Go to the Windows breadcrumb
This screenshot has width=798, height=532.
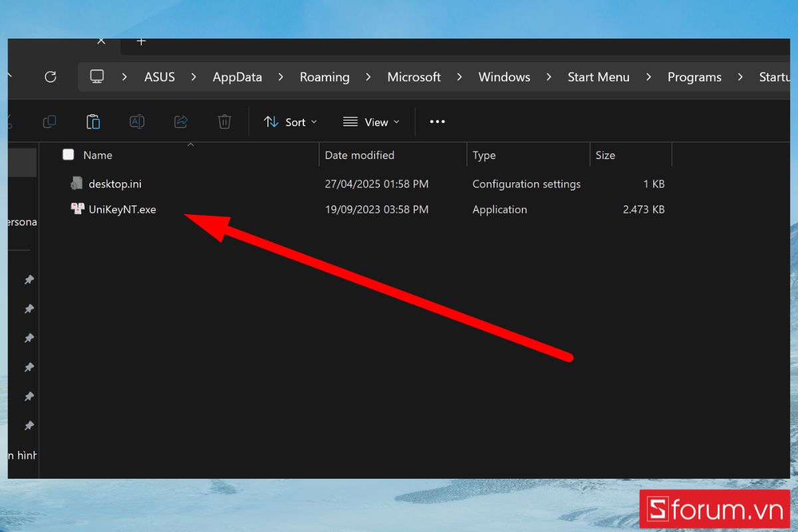pos(504,77)
